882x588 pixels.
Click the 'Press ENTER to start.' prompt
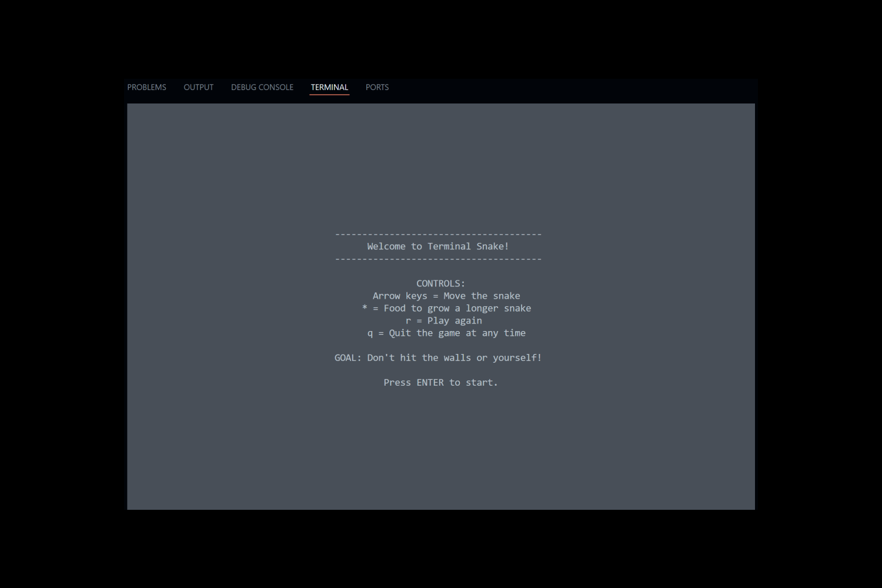[440, 382]
